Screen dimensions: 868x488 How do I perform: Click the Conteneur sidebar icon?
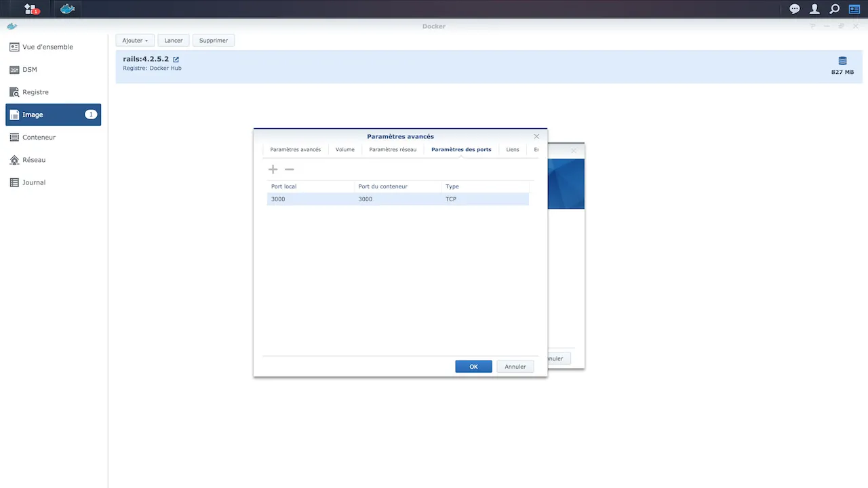click(x=14, y=137)
